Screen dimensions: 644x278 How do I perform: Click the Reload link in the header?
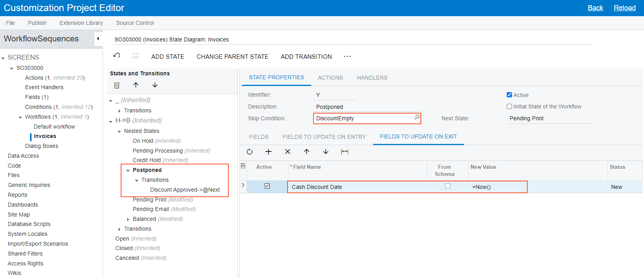624,8
